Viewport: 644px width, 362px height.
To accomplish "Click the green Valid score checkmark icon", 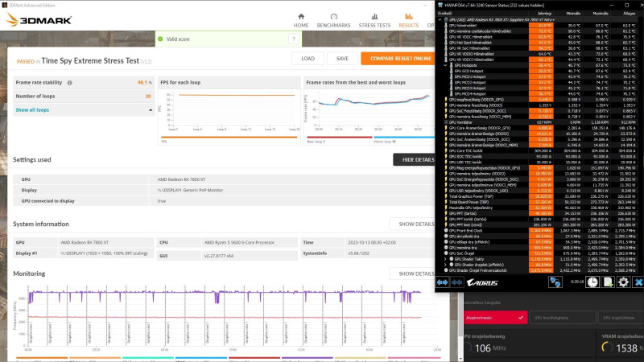I will click(160, 39).
